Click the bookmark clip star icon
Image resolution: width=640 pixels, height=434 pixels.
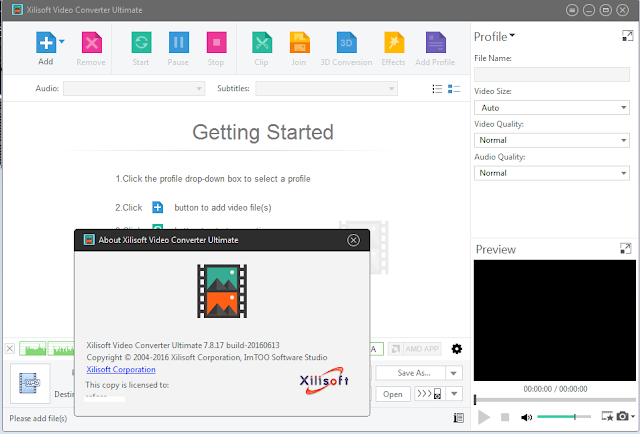(x=607, y=416)
